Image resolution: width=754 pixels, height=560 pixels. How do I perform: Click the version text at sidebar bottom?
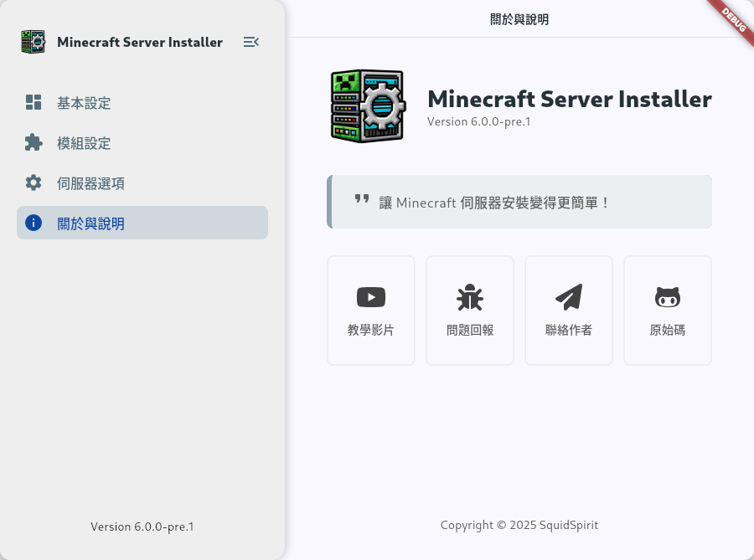[142, 527]
